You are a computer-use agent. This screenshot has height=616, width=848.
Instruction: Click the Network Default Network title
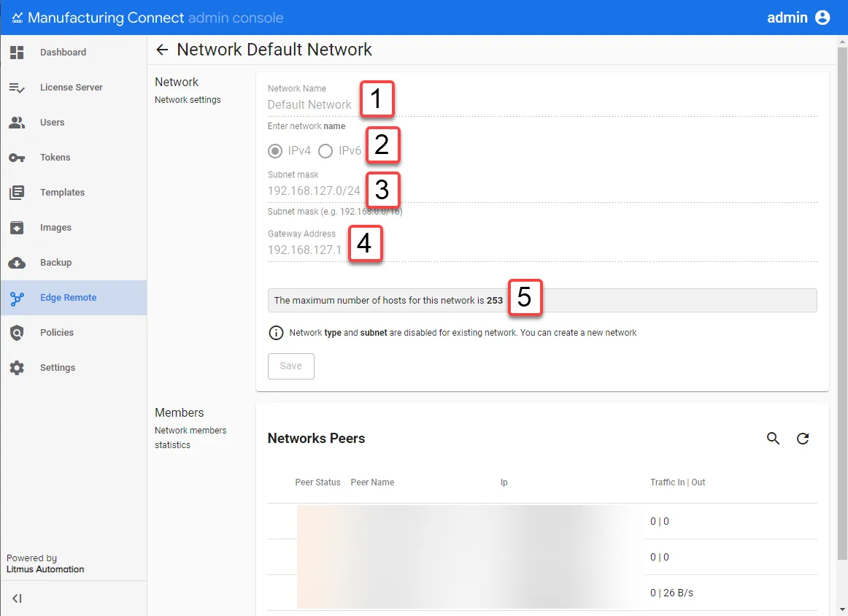click(x=274, y=50)
